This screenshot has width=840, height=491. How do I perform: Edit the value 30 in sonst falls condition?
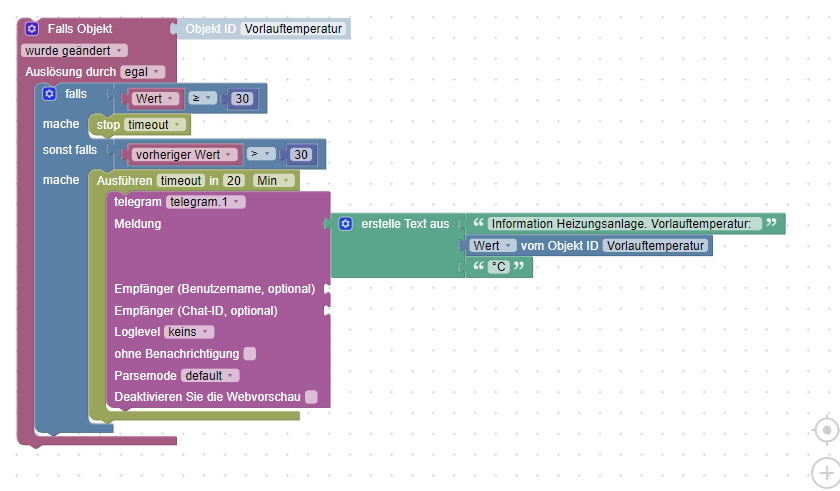coord(301,155)
